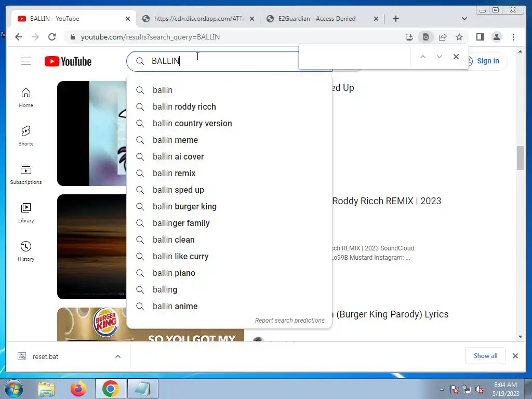Switch to the cdn.discordapp.com tab
532x399 pixels.
tap(198, 19)
